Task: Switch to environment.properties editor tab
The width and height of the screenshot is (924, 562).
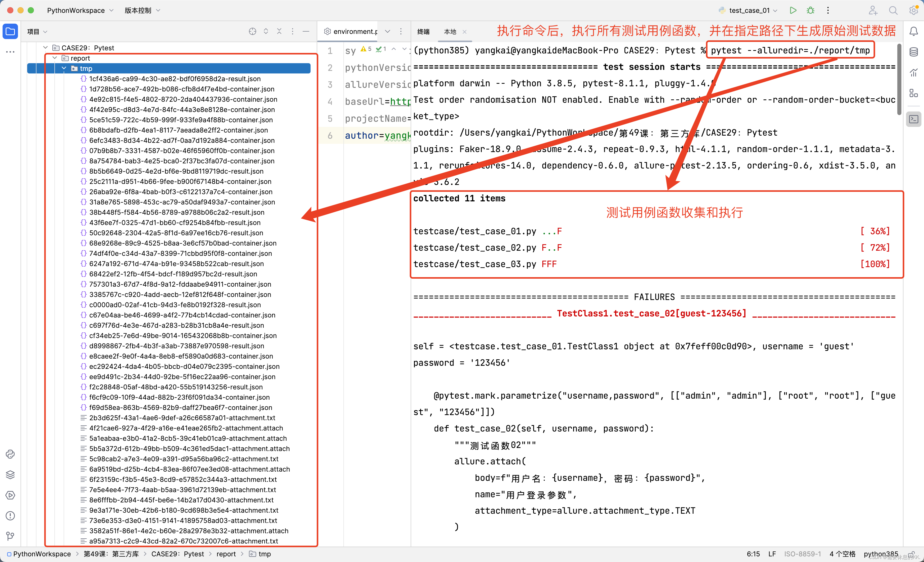Action: tap(351, 32)
